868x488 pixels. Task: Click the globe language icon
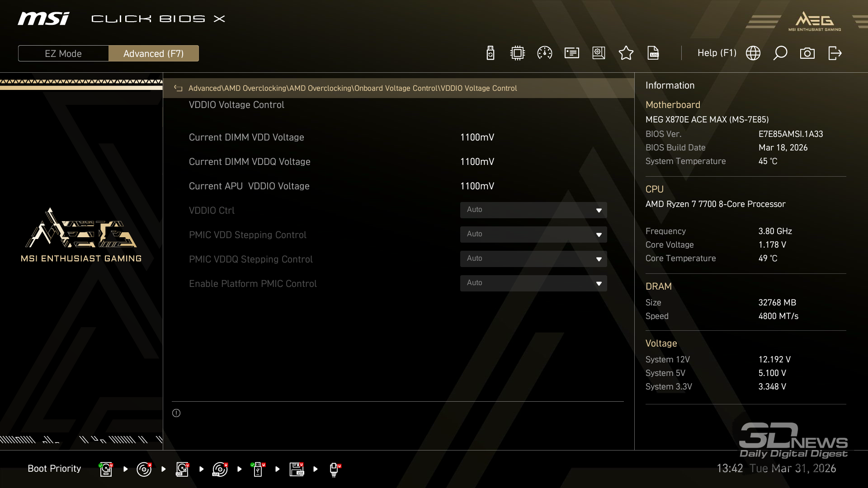click(753, 53)
